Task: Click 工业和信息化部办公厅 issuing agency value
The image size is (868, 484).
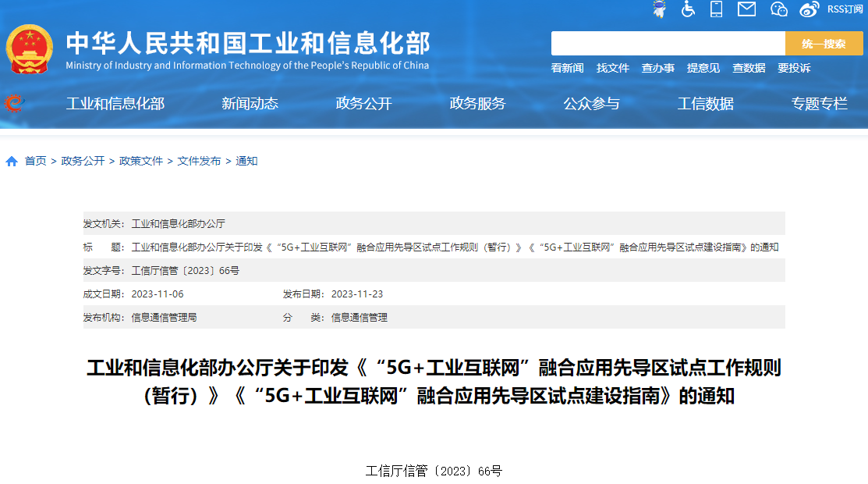Action: coord(179,224)
